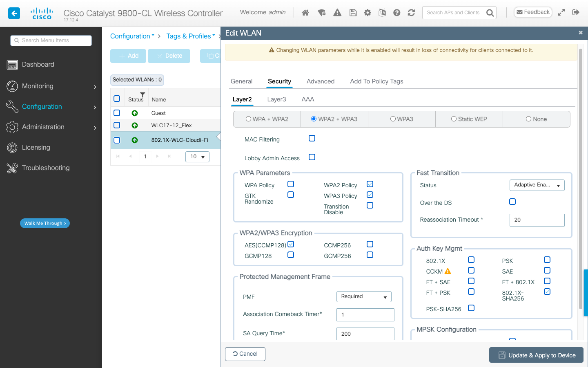Image resolution: width=588 pixels, height=368 pixels.
Task: Open the wireless setup wizard icon
Action: pos(322,12)
